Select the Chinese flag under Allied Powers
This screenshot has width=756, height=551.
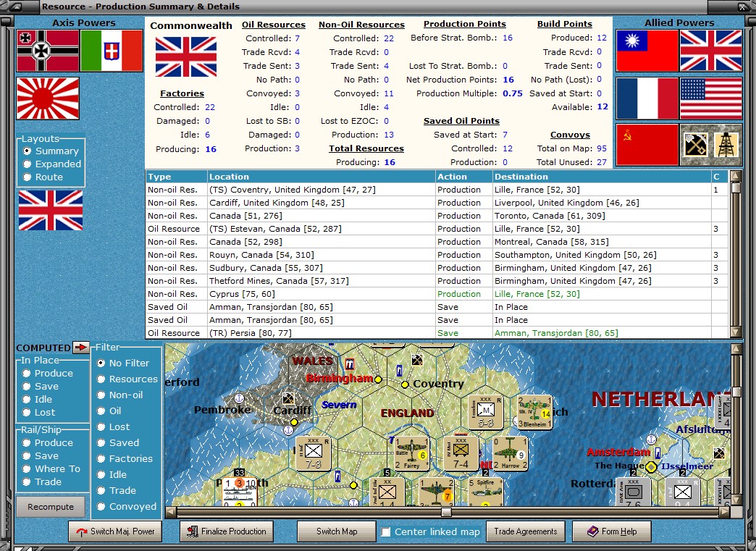point(647,51)
